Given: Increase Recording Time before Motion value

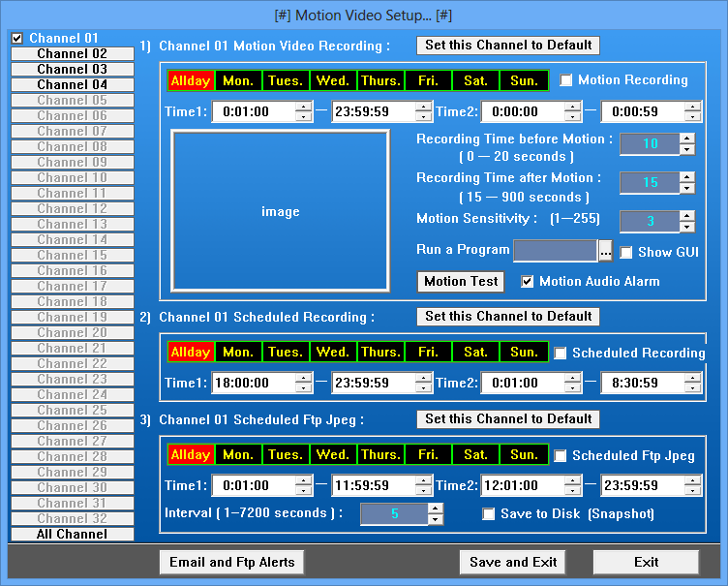Looking at the screenshot, I should pyautogui.click(x=687, y=139).
